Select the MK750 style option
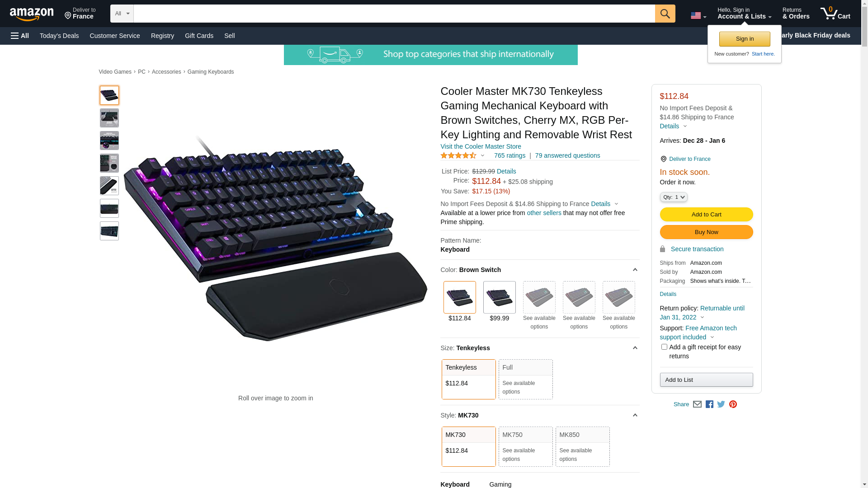868x488 pixels. click(x=525, y=446)
